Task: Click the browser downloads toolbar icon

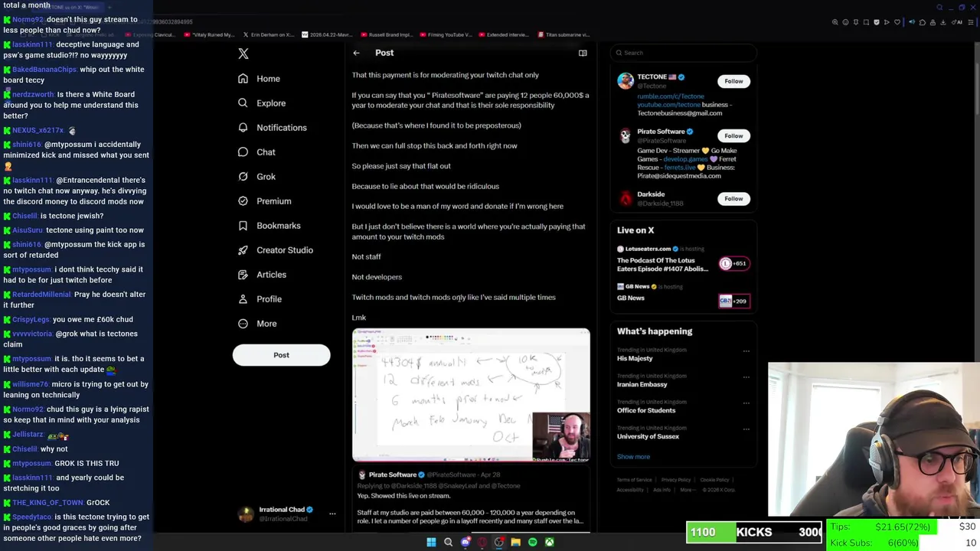Action: pos(942,22)
